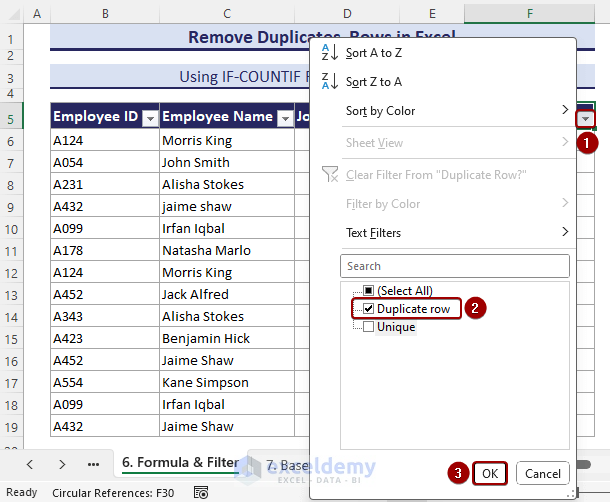The width and height of the screenshot is (610, 502).
Task: Click the select-all corner of the worksheet
Action: point(14,14)
